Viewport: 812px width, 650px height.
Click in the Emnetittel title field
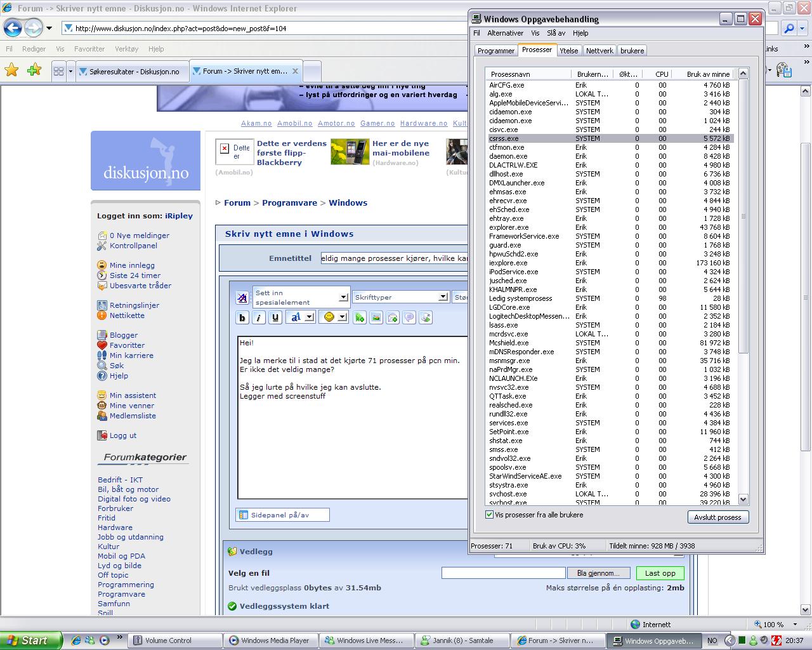394,258
